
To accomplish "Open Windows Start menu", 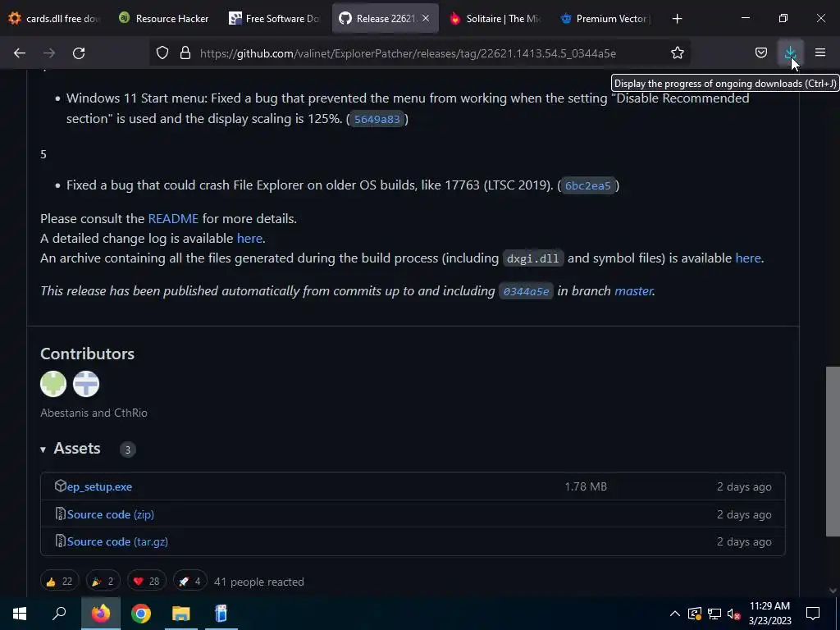I will (20, 614).
